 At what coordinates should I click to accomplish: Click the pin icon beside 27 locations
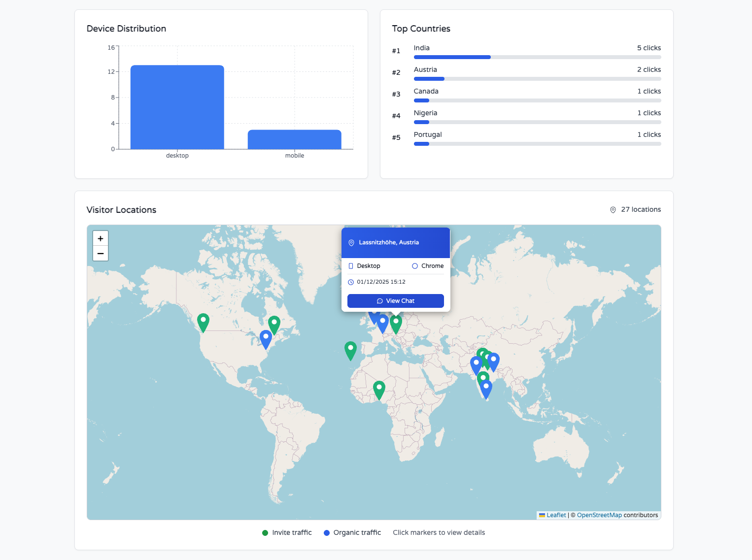point(613,209)
